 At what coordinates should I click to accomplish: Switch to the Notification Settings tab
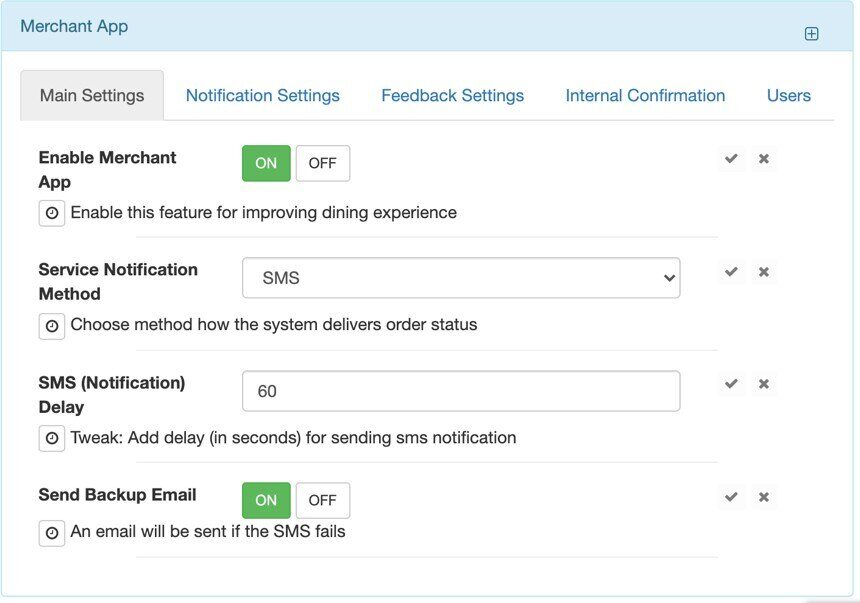(263, 95)
